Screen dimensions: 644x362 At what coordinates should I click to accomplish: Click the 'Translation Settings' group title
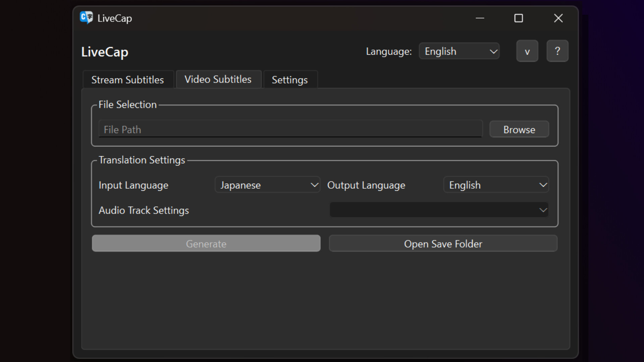pos(142,160)
